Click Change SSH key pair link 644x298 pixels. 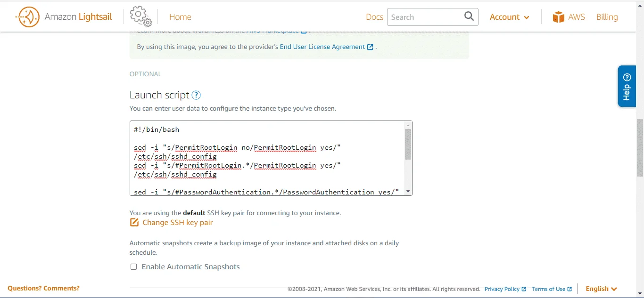(x=178, y=222)
